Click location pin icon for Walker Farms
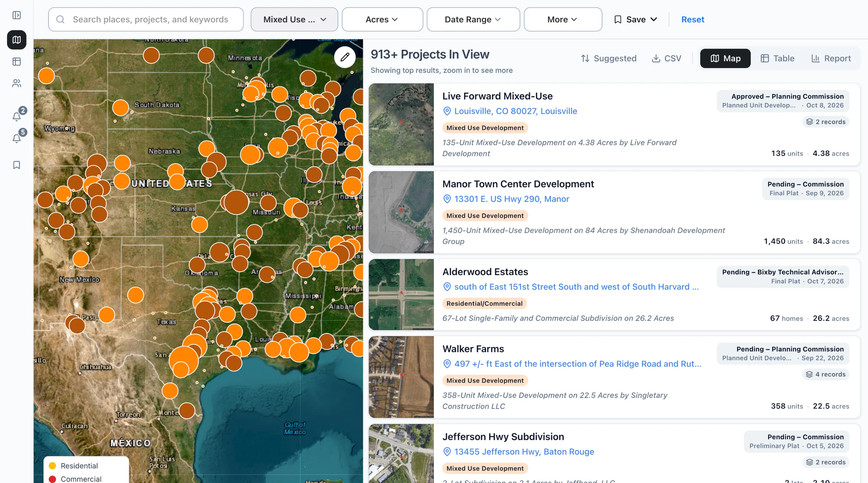The width and height of the screenshot is (868, 483). tap(447, 364)
